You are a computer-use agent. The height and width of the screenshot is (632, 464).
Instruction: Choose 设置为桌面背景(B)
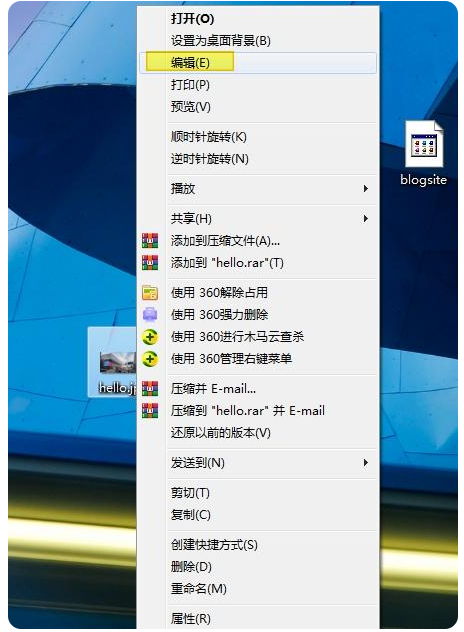click(258, 41)
